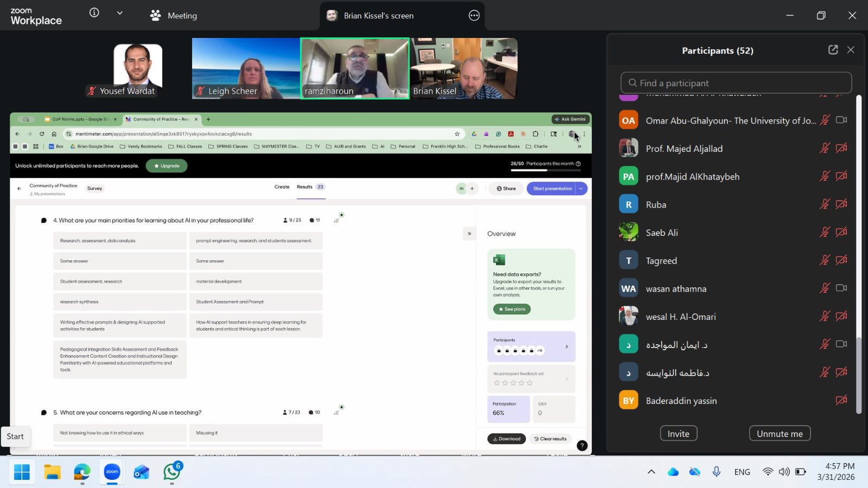
Task: Expand the dropdown arrow beside meeting info
Action: pyautogui.click(x=120, y=13)
